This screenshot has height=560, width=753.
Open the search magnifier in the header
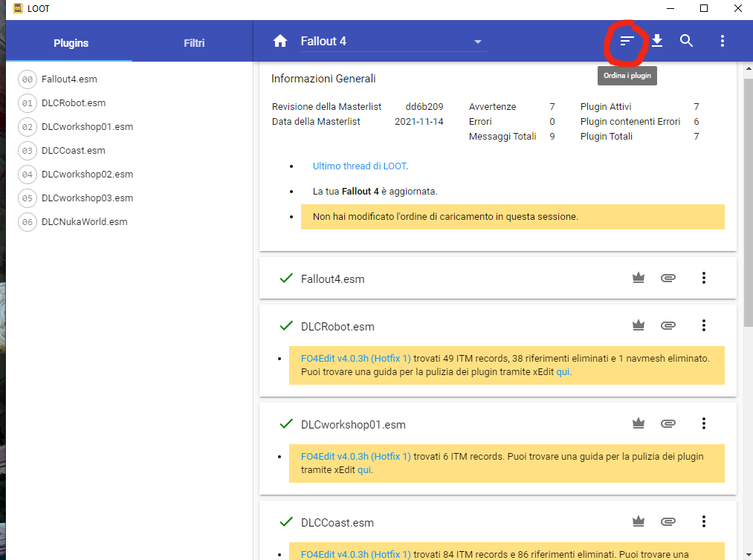(686, 41)
